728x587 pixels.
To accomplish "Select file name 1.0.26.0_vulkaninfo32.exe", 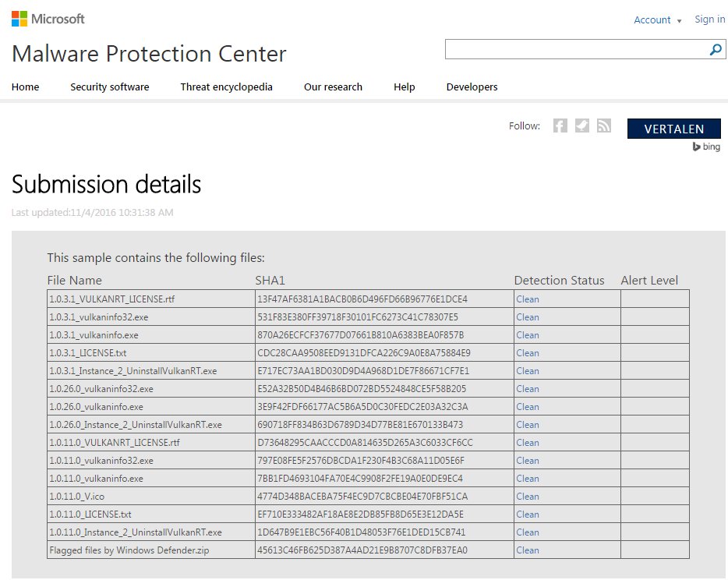I will [x=101, y=389].
